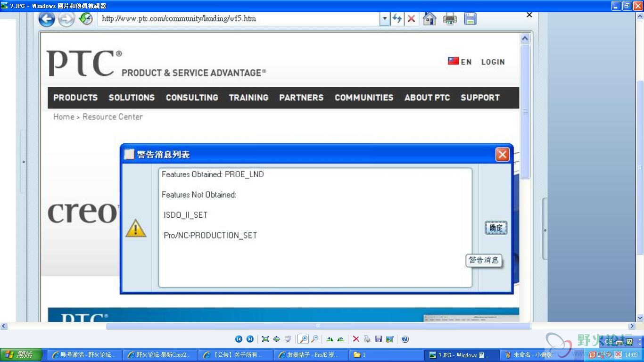Viewport: 644px width, 362px height.
Task: Switch to 发表帖子 - Pro/E taskbar window
Action: coord(311,355)
